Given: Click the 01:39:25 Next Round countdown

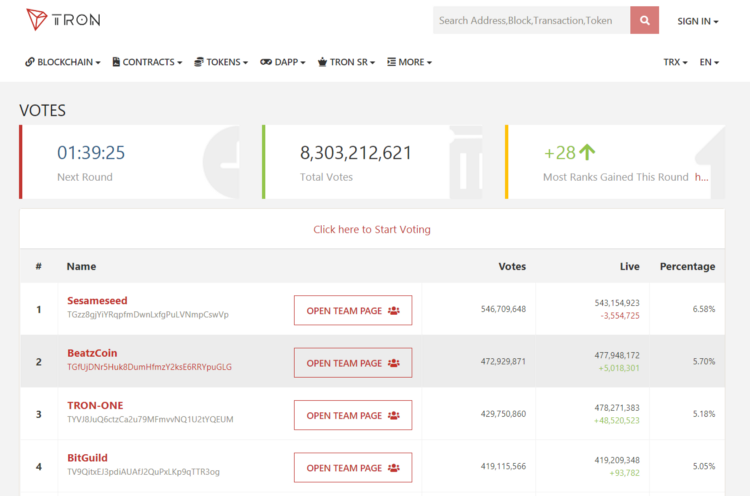Looking at the screenshot, I should click(x=91, y=153).
